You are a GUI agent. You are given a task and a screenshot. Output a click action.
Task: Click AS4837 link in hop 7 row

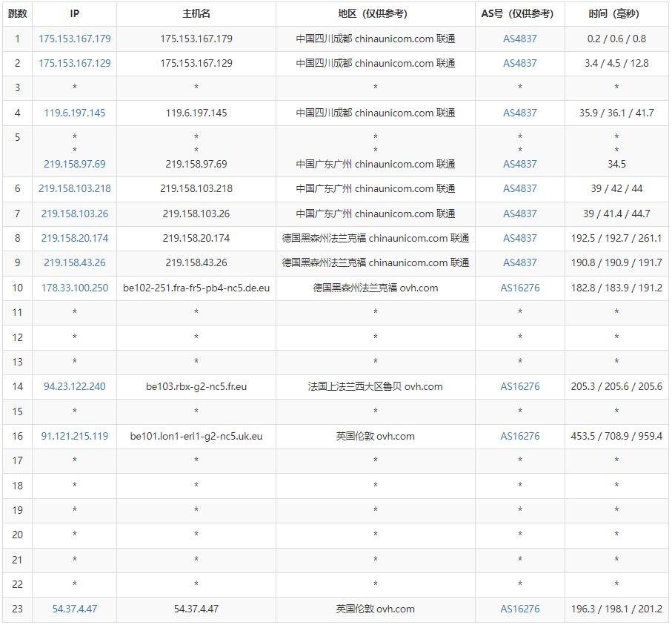tap(520, 214)
